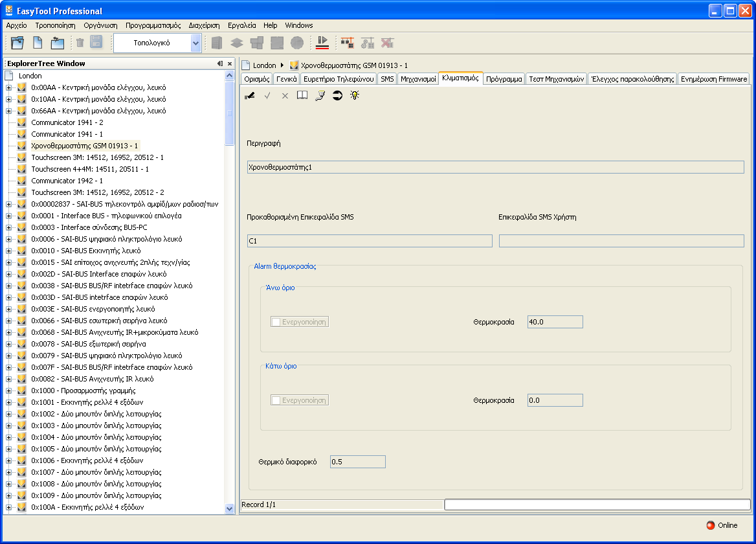The width and height of the screenshot is (756, 544).
Task: Switch to the Μηχανισμοί tab
Action: (418, 79)
